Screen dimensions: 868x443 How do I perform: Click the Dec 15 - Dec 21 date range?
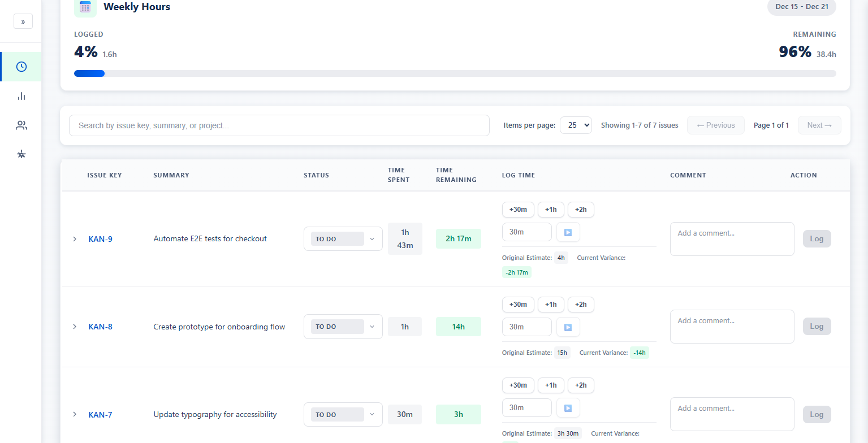801,7
